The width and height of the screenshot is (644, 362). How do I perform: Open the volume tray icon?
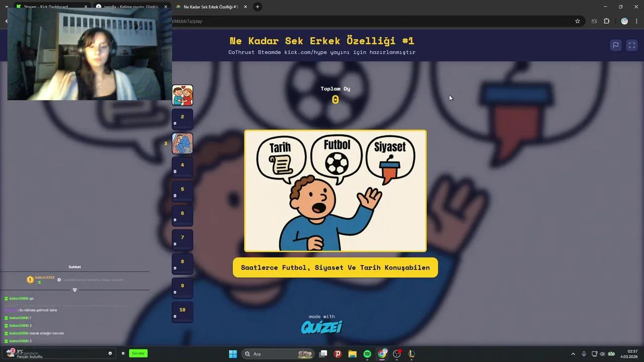point(602,354)
